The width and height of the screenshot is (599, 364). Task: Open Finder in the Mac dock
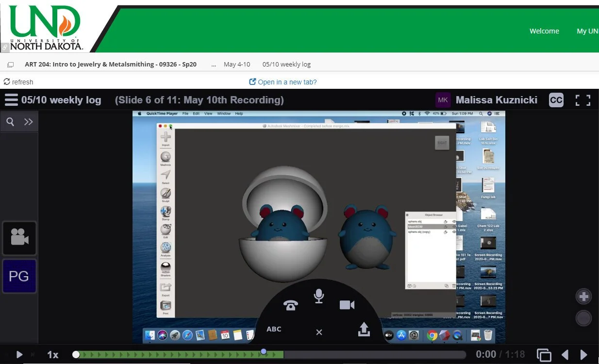coord(150,335)
